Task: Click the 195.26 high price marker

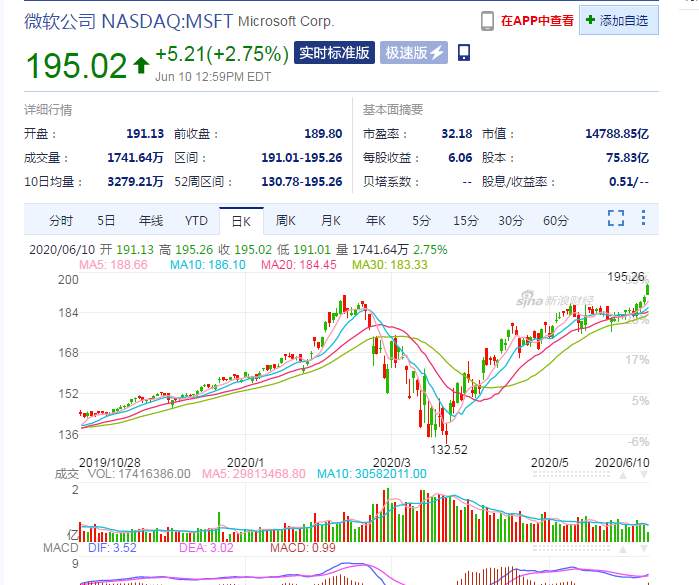Action: [626, 277]
